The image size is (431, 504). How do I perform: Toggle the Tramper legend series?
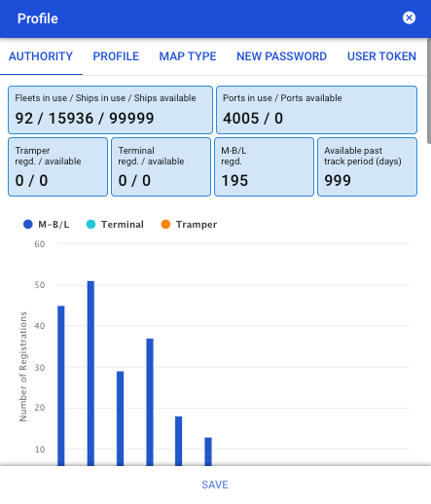(189, 225)
